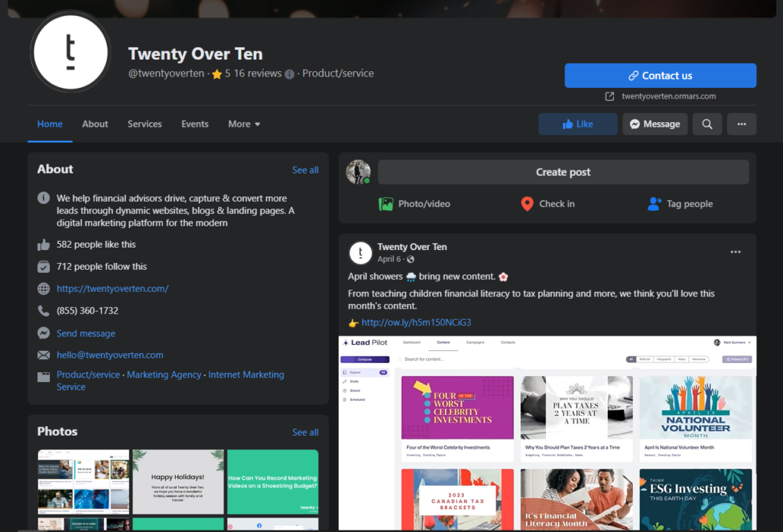Select the Check in location option
783x532 pixels.
coord(547,204)
